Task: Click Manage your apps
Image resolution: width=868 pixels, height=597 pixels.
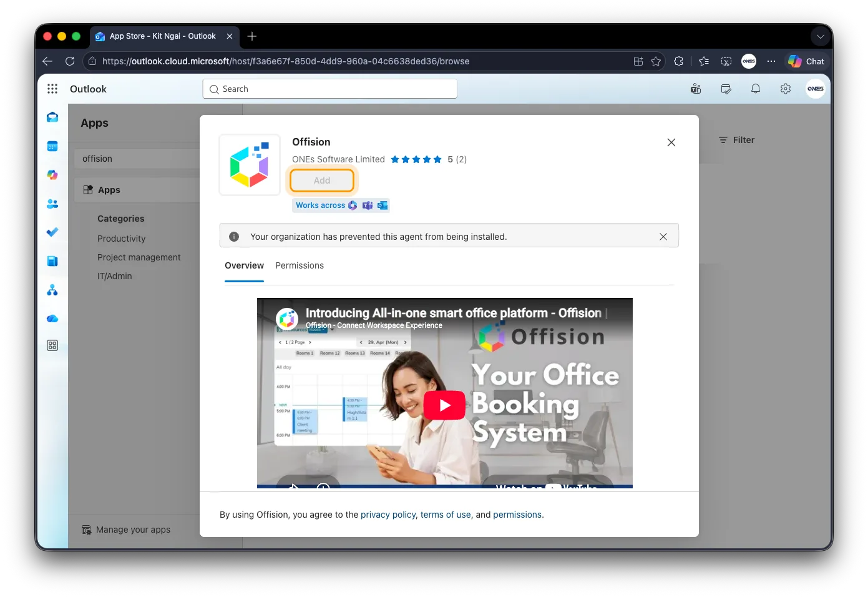Action: 126,530
